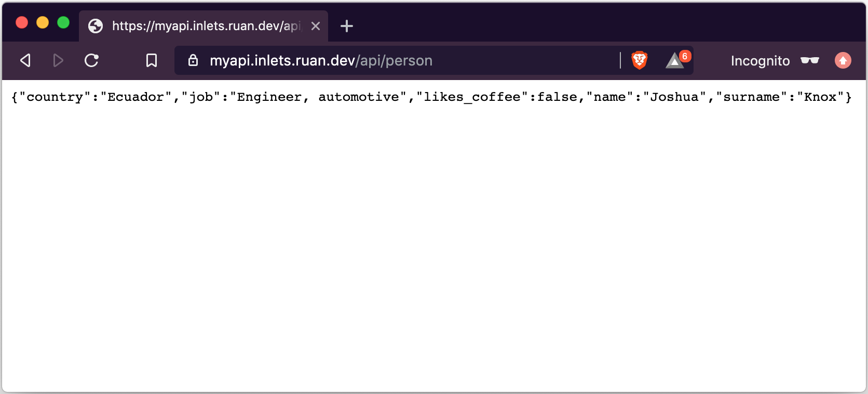
Task: Go back using the back arrow
Action: (x=25, y=60)
